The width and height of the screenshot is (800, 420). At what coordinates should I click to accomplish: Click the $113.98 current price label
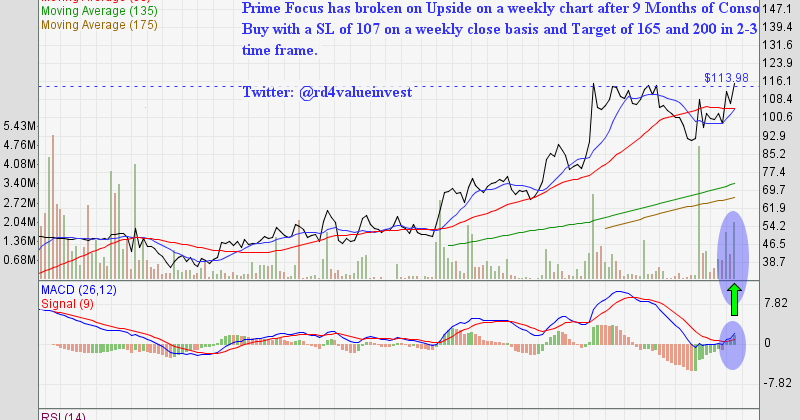coord(726,78)
